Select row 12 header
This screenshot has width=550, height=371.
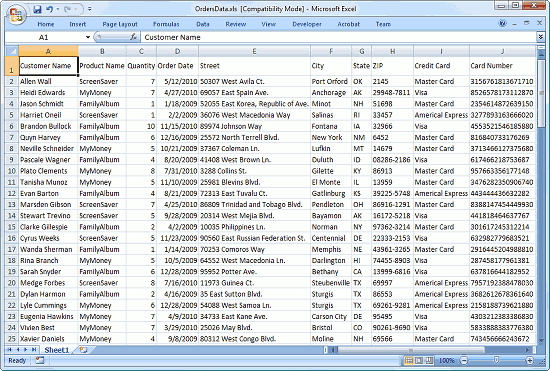pos(12,193)
